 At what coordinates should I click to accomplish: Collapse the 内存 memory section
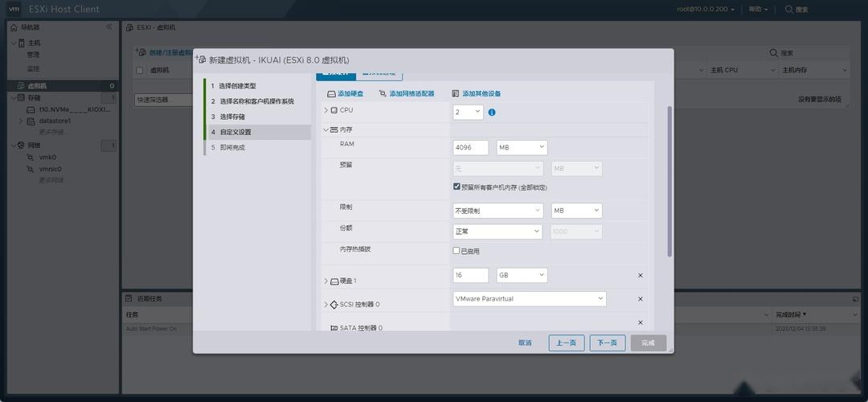pos(325,129)
